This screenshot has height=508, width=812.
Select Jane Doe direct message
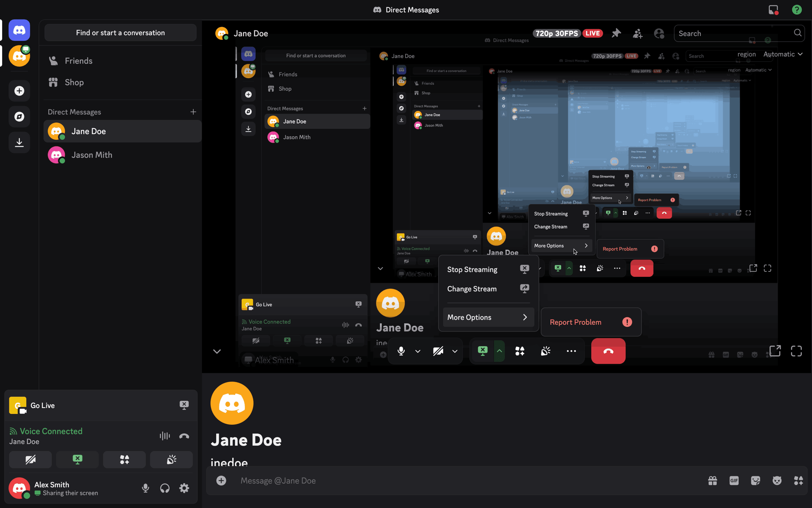[122, 131]
